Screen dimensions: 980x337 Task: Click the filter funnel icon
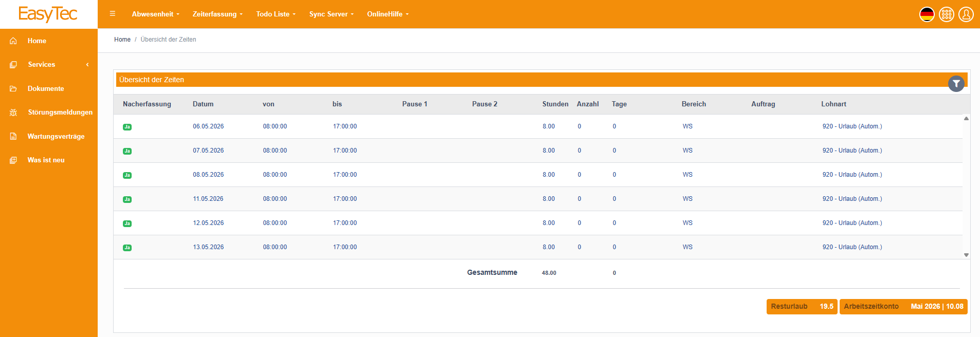[956, 84]
